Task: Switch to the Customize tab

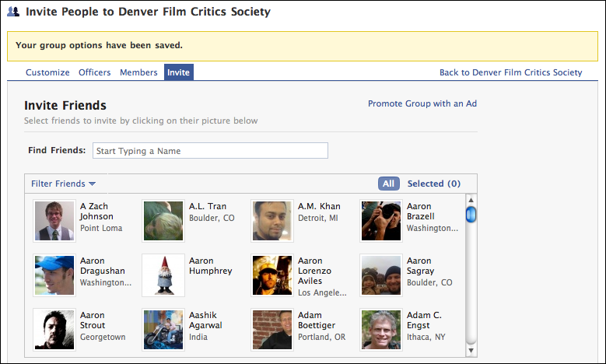Action: (47, 72)
